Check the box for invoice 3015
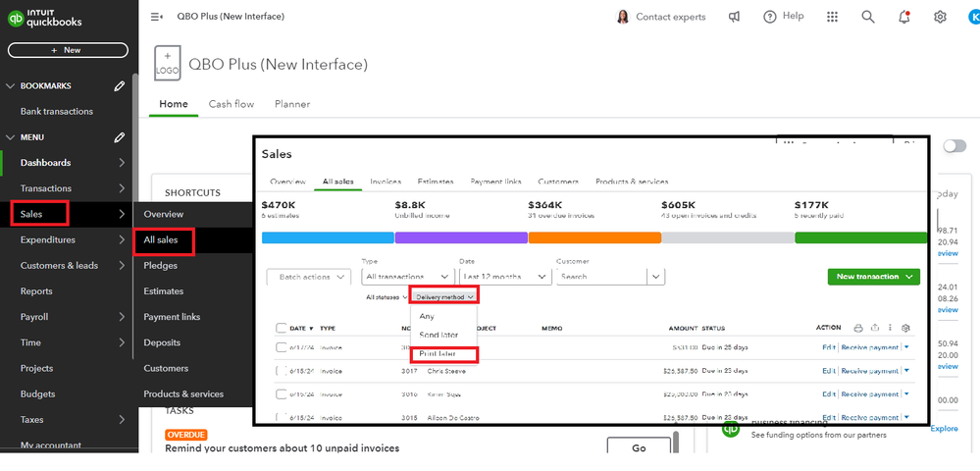Viewport: 980px width, 471px height. [282, 417]
